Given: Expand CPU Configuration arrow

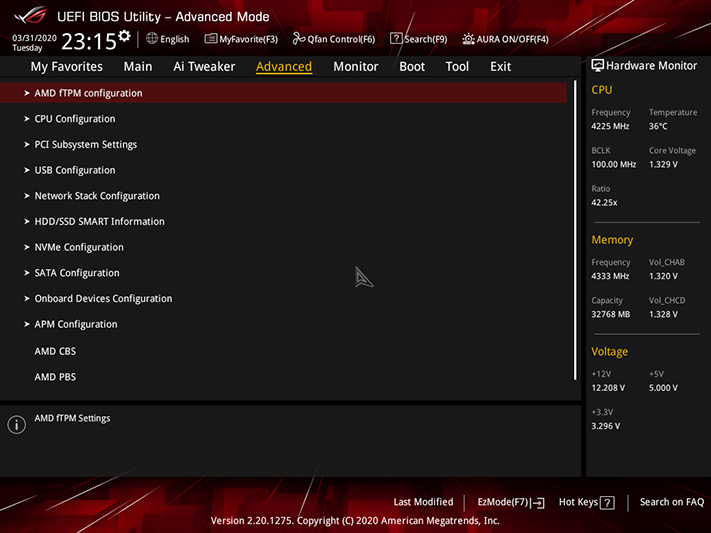Looking at the screenshot, I should [27, 119].
